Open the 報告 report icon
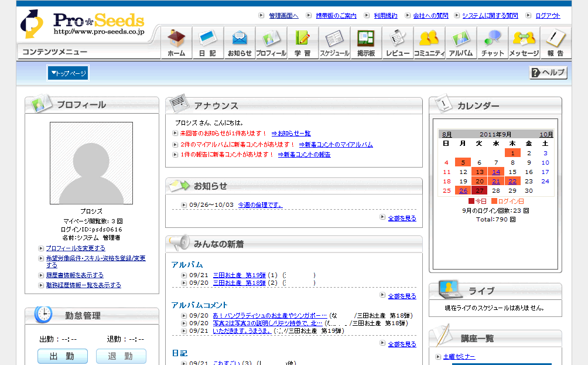 tap(555, 43)
